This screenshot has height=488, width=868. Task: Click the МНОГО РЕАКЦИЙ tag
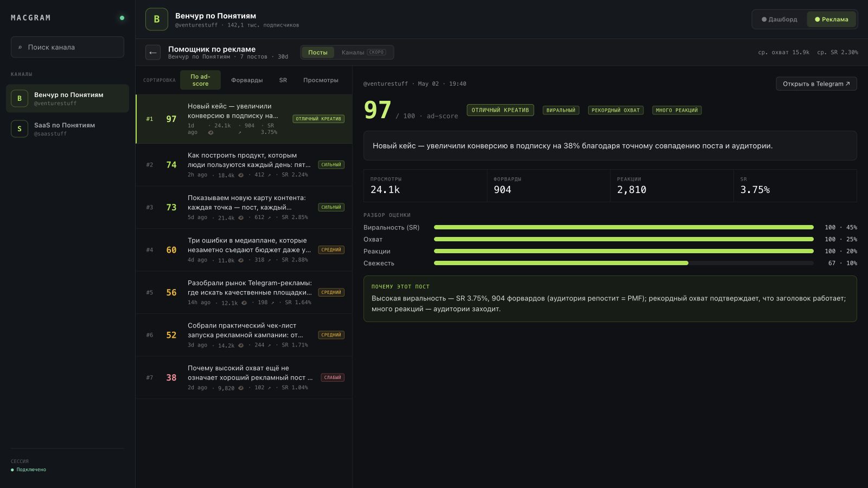[x=677, y=110]
